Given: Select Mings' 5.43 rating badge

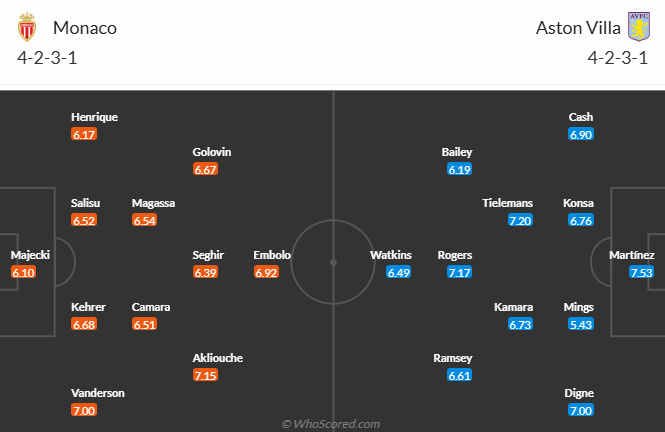Looking at the screenshot, I should point(579,324).
